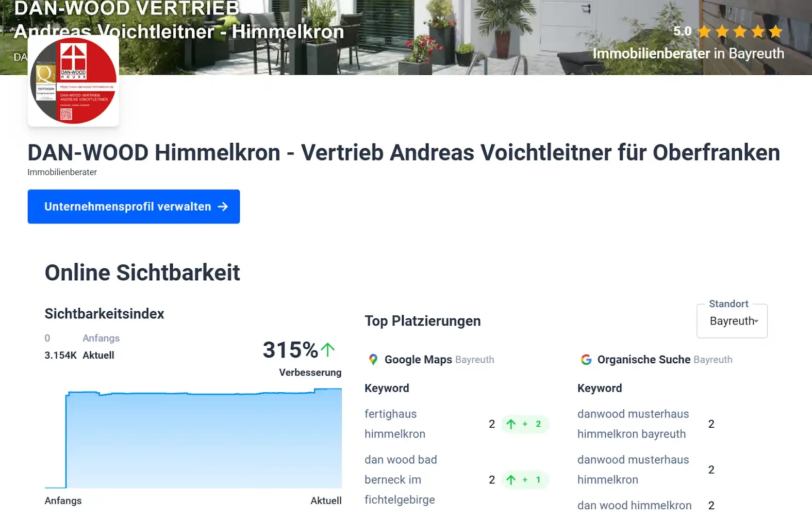Click the Organische Suche Bayreuth column title

(x=665, y=360)
